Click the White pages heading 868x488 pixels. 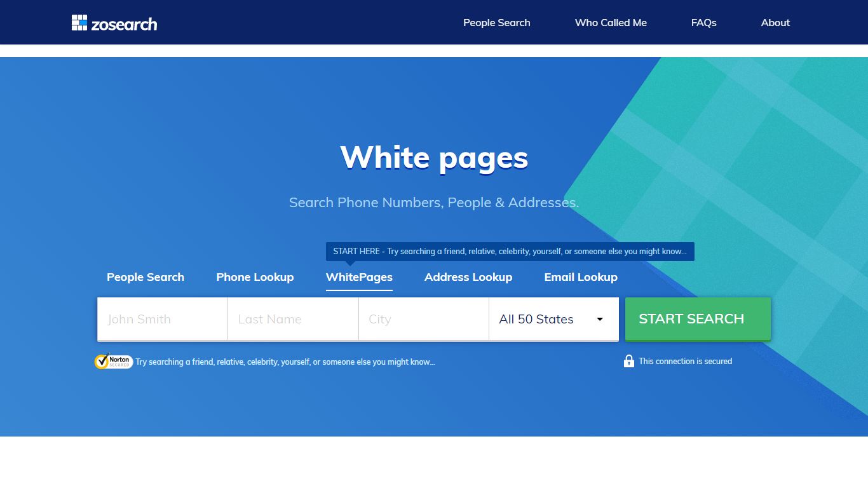[x=434, y=158]
